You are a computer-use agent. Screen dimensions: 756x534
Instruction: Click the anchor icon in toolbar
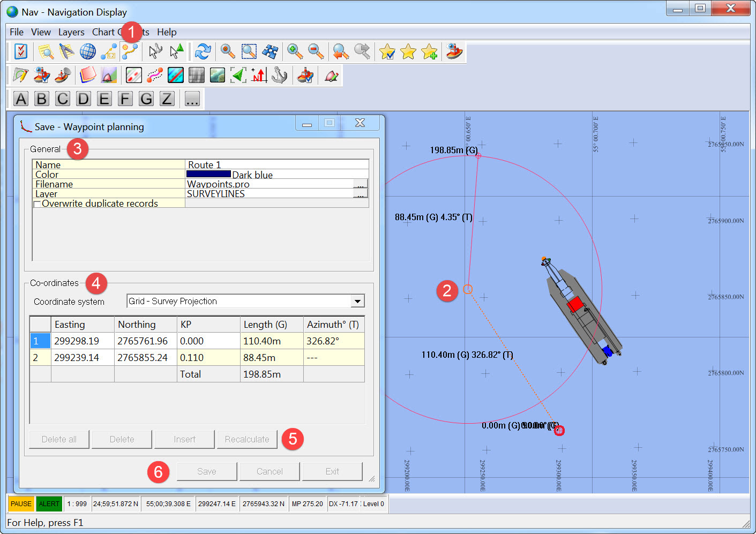click(279, 76)
